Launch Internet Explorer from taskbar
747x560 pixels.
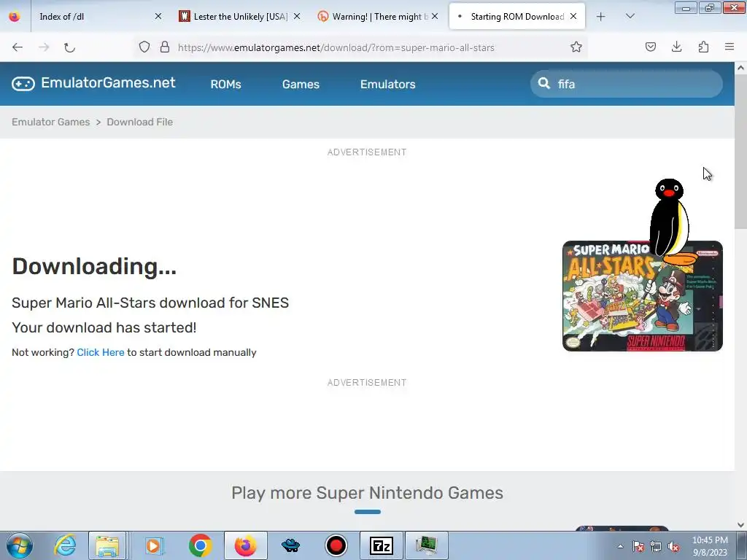click(65, 545)
